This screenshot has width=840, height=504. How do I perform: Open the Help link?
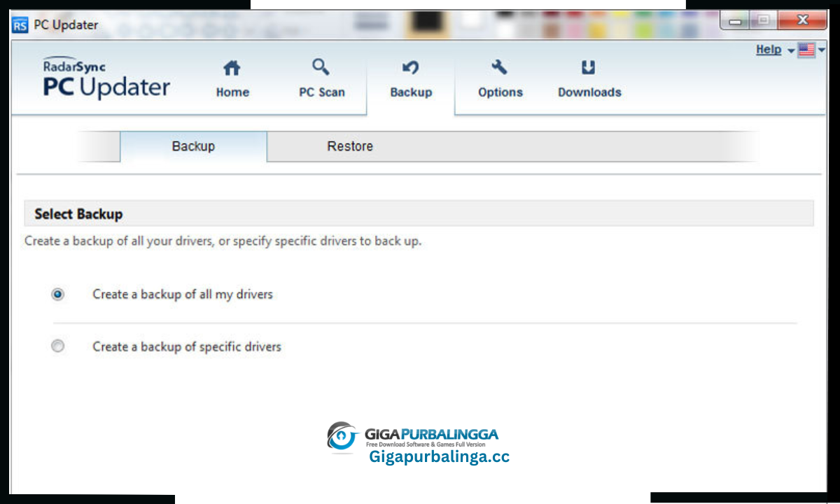click(769, 50)
